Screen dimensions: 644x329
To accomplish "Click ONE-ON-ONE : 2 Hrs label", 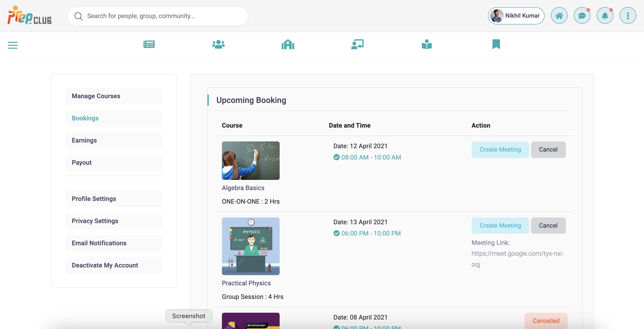I will pyautogui.click(x=251, y=201).
